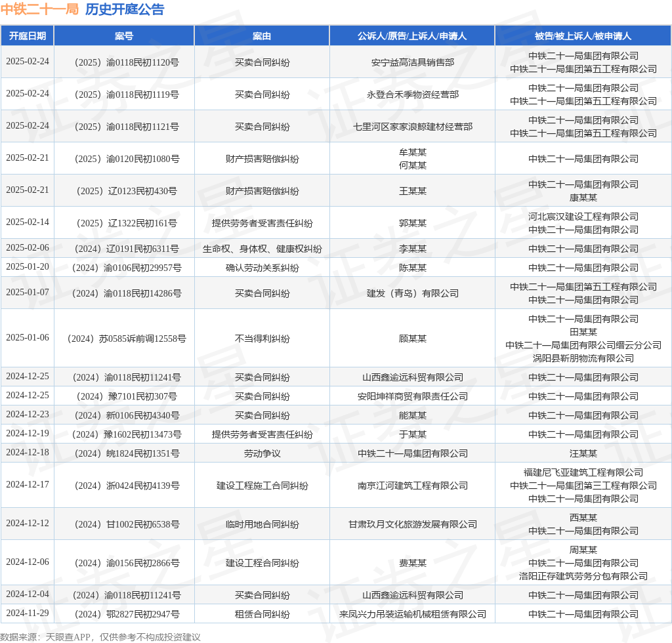Select case number (2025)渝0118民初1120号

(x=127, y=62)
